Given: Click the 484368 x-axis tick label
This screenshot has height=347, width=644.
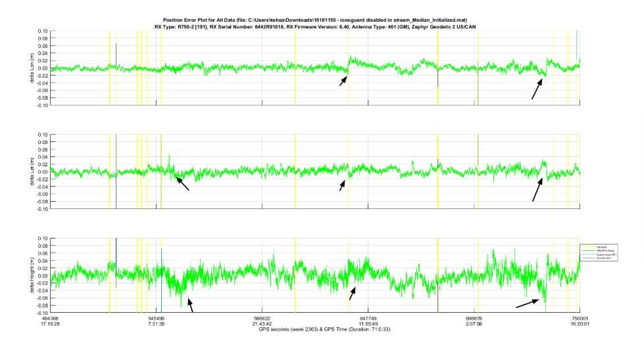Looking at the screenshot, I should click(50, 318).
